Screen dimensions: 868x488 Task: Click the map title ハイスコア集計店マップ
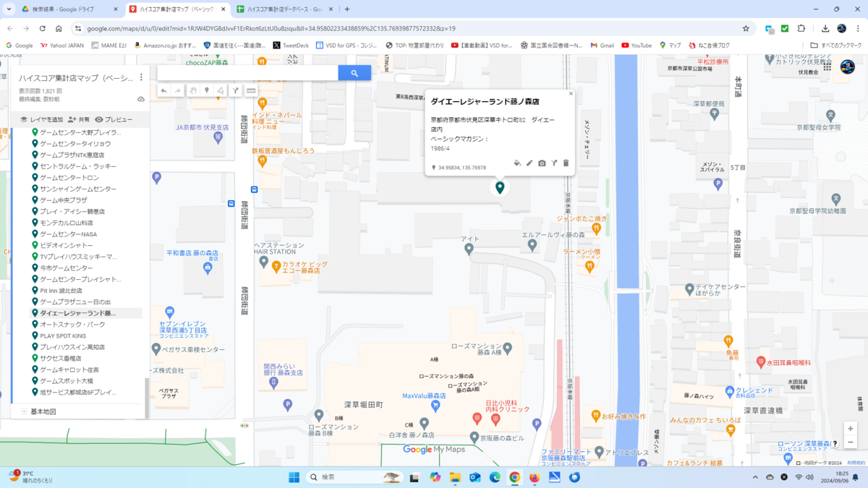76,78
